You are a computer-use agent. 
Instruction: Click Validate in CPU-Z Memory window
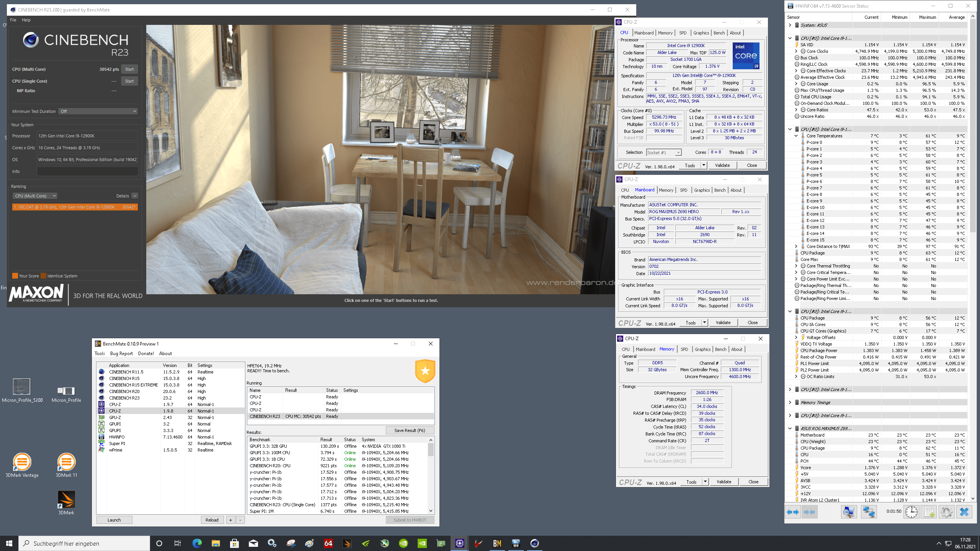(724, 482)
